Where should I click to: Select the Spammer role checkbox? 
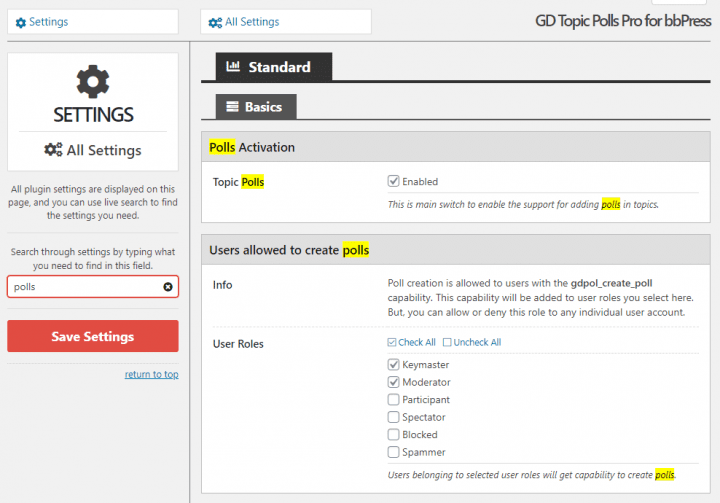(394, 452)
